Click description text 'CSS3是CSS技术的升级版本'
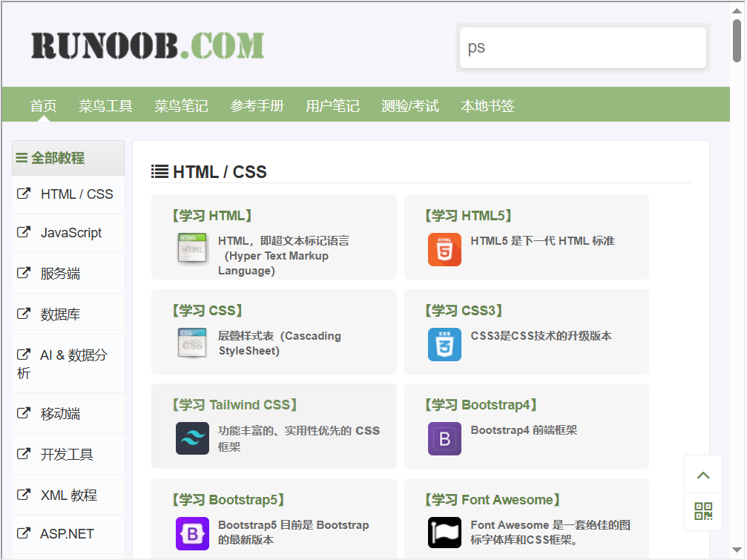Viewport: 747px width, 560px height. 541,336
